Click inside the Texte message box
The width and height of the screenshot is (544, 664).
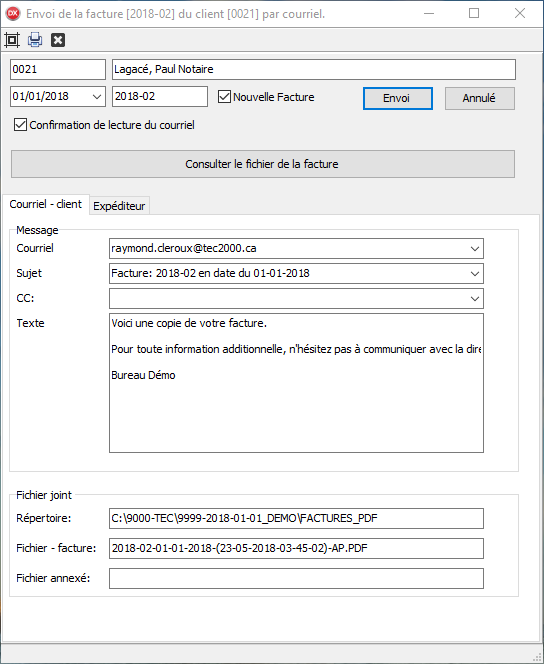point(296,383)
